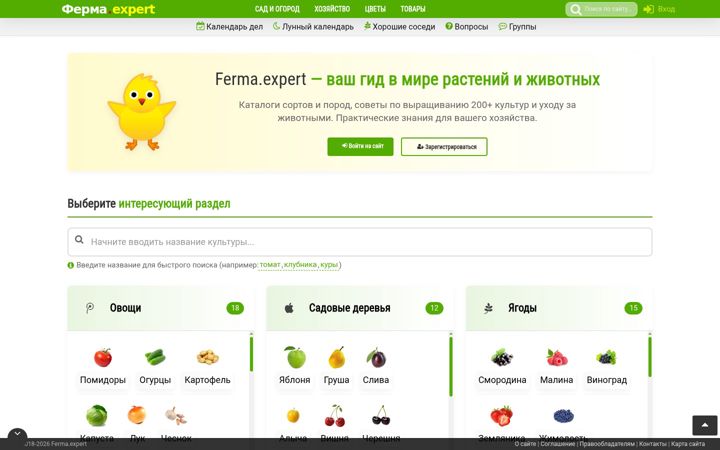Open the Картофель potato icon

click(x=208, y=357)
